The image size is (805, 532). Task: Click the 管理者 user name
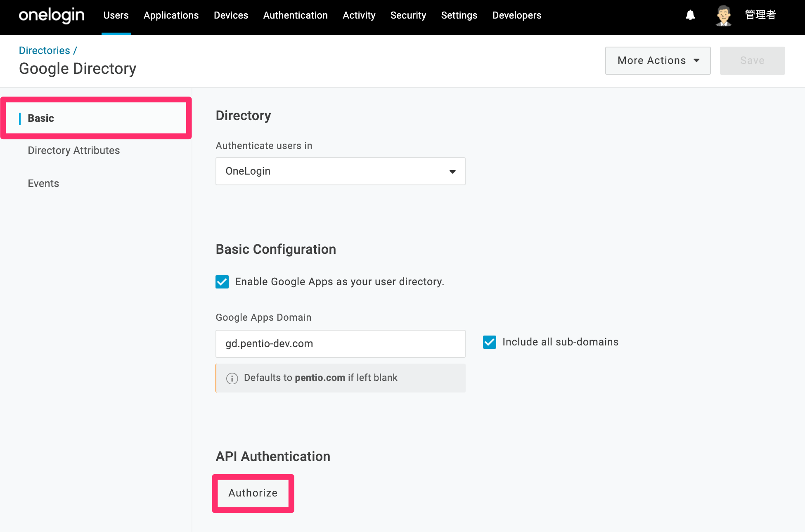pos(760,15)
